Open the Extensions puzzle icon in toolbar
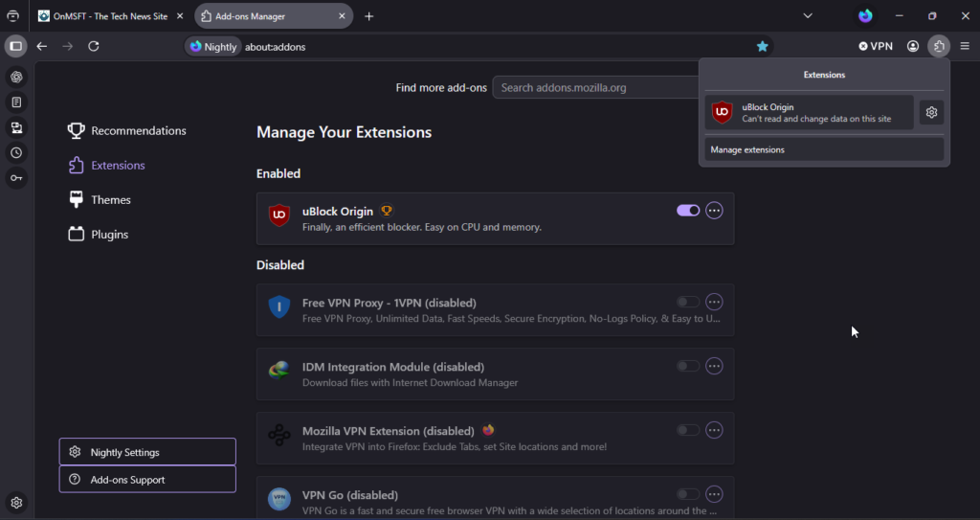The width and height of the screenshot is (980, 520). (x=939, y=46)
